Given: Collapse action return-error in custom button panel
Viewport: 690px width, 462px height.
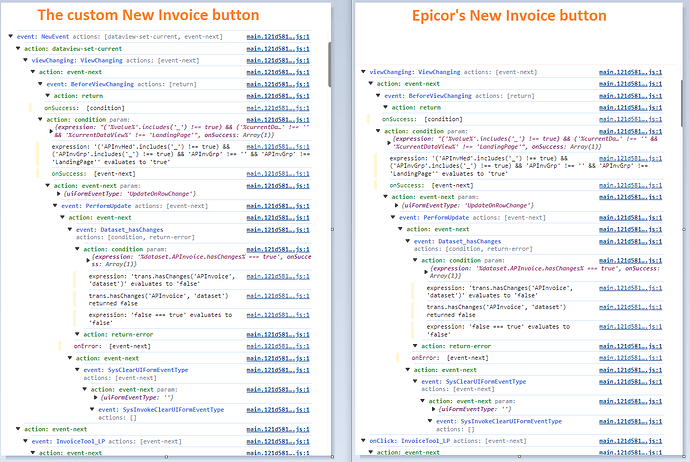Looking at the screenshot, I should [x=77, y=334].
